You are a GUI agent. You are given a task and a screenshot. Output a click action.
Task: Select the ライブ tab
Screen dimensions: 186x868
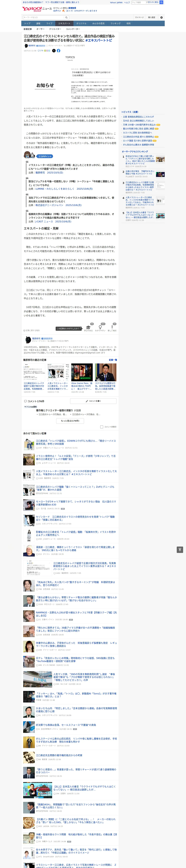49,24
